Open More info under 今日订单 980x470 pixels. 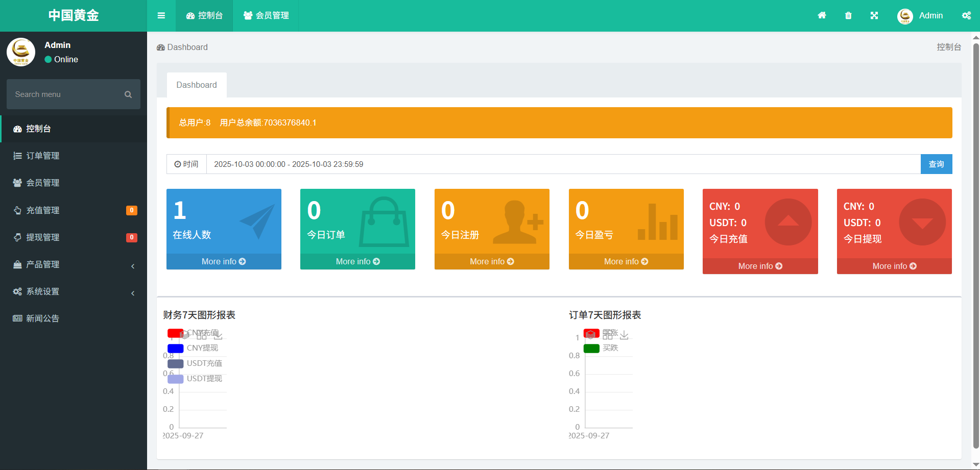pos(357,261)
